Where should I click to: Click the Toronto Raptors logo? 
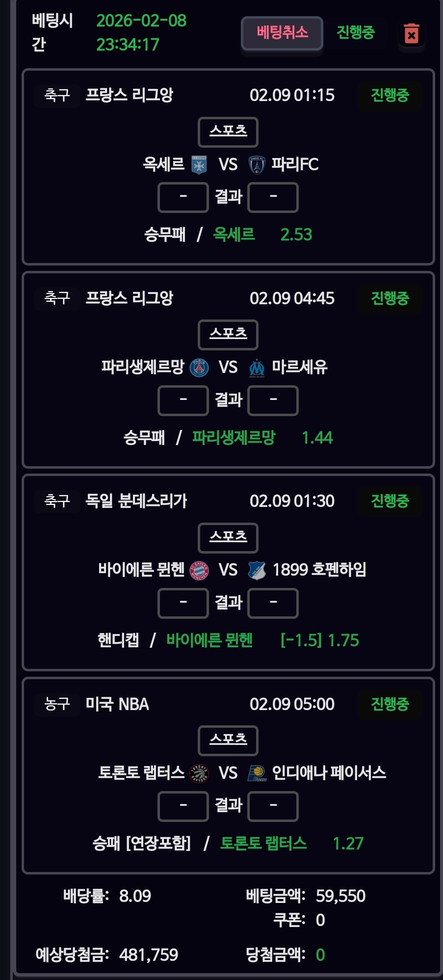[x=199, y=773]
